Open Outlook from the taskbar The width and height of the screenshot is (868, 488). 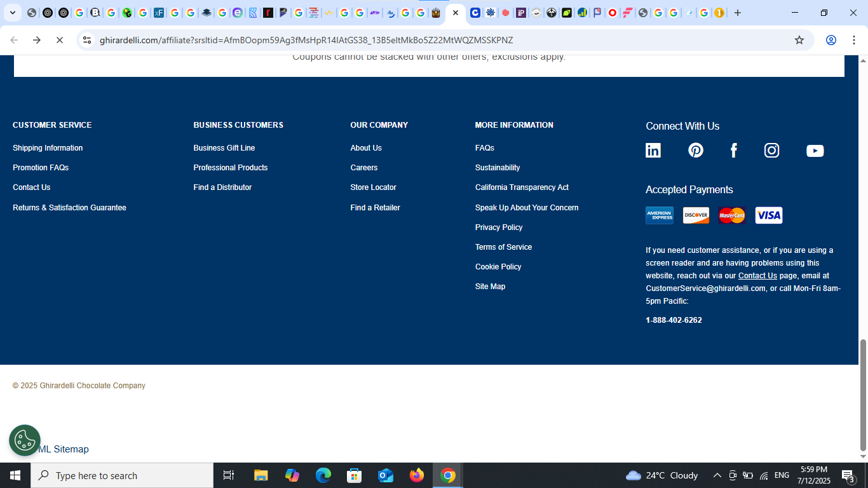[x=386, y=475]
